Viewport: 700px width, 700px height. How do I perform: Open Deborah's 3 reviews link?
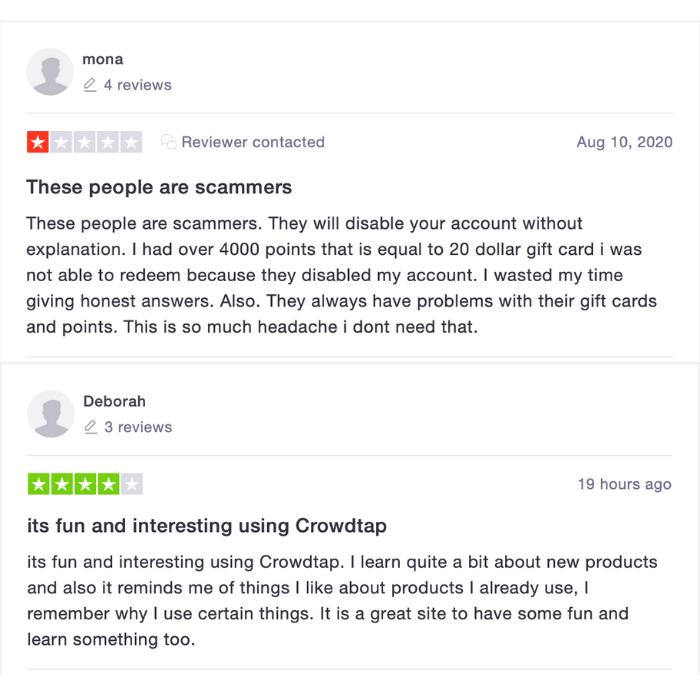(138, 427)
